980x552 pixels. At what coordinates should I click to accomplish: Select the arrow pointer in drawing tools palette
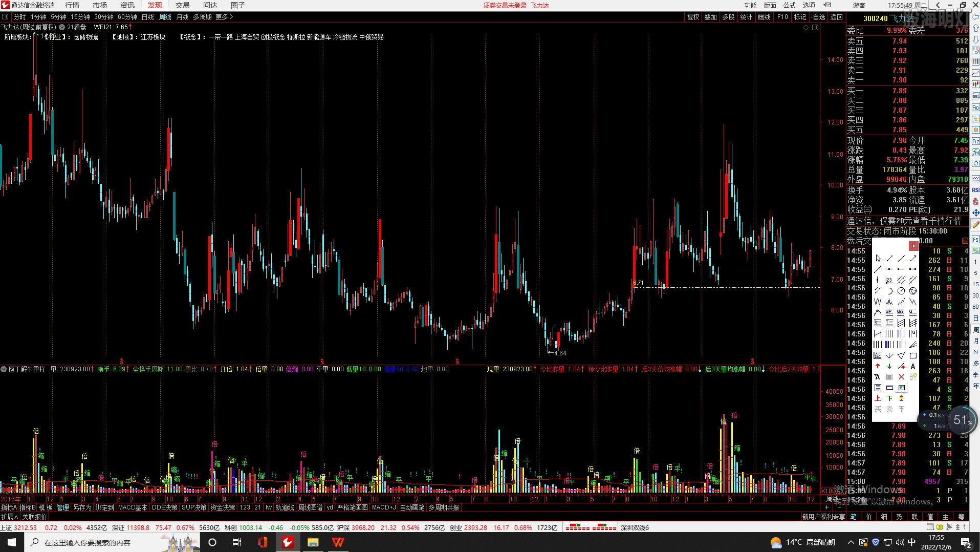click(878, 258)
